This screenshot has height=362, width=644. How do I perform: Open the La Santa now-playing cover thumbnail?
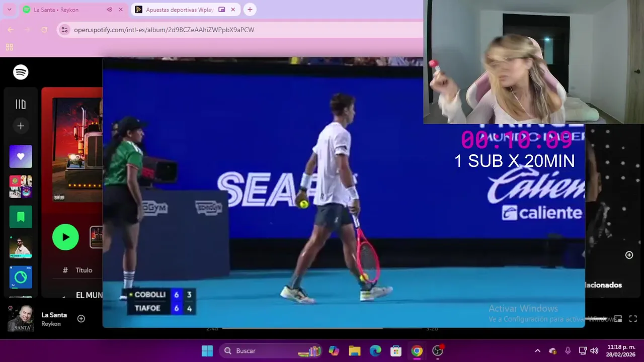point(21,318)
